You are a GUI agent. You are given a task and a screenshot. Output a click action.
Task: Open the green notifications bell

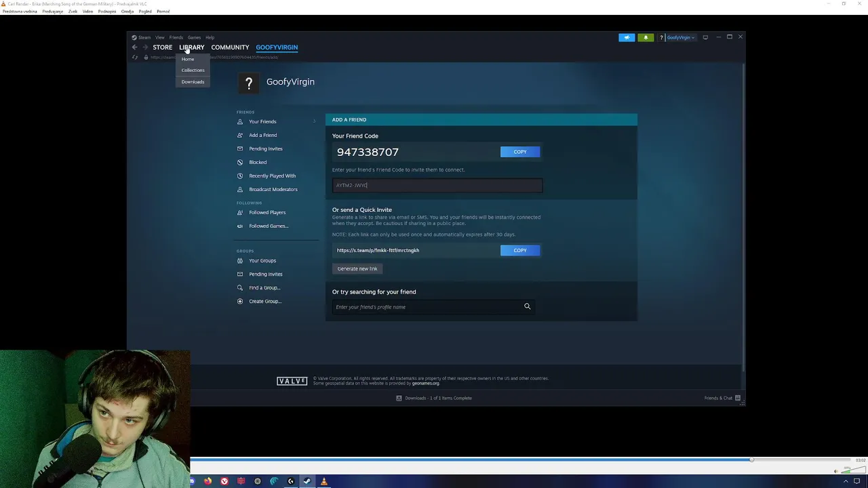coord(646,37)
